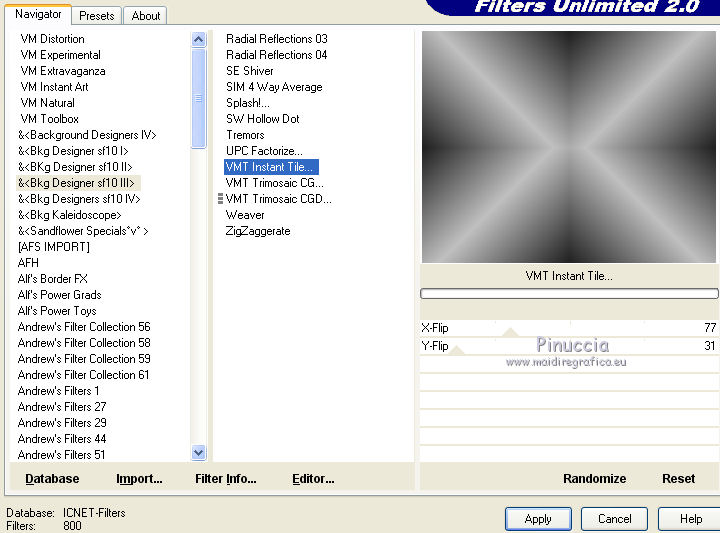The width and height of the screenshot is (720, 533).
Task: Open Help
Action: (690, 519)
